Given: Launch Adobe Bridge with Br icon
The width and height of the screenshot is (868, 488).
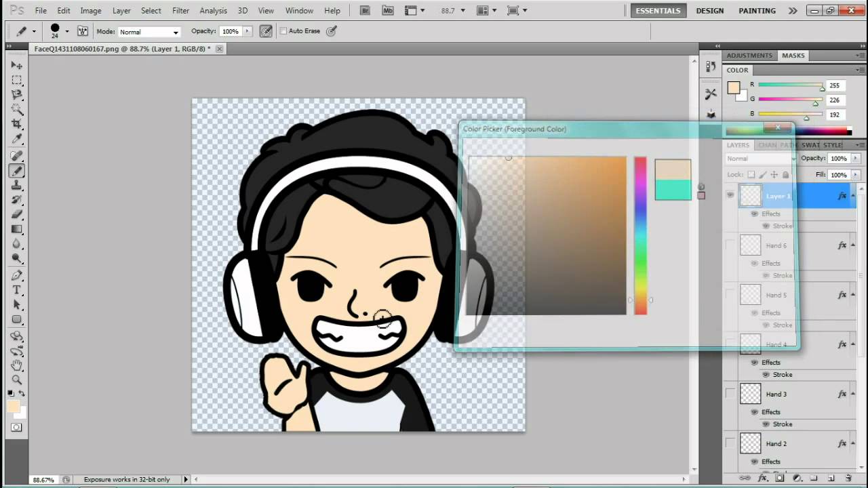Looking at the screenshot, I should (x=366, y=11).
